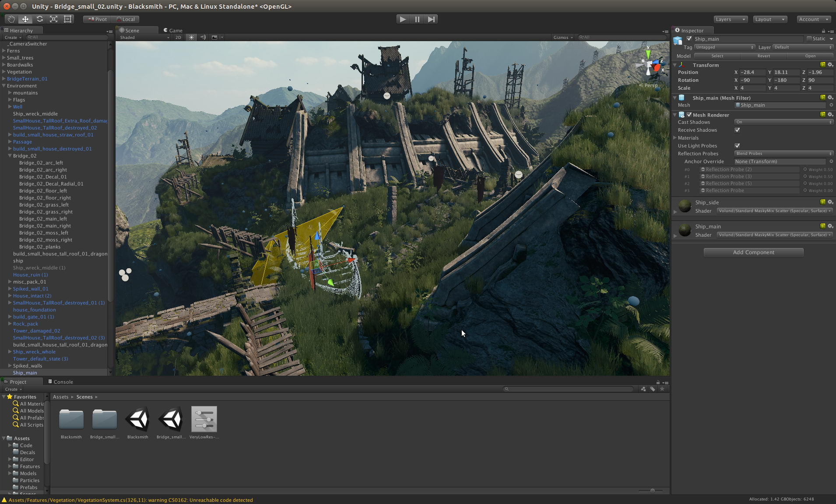The width and height of the screenshot is (836, 504).
Task: Select the Rotate tool
Action: coord(39,19)
